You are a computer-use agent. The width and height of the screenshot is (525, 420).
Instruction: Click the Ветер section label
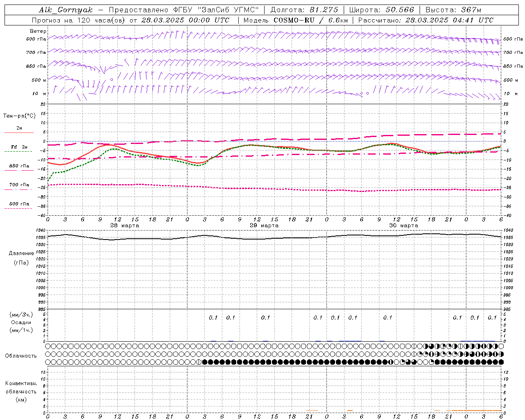point(38,31)
